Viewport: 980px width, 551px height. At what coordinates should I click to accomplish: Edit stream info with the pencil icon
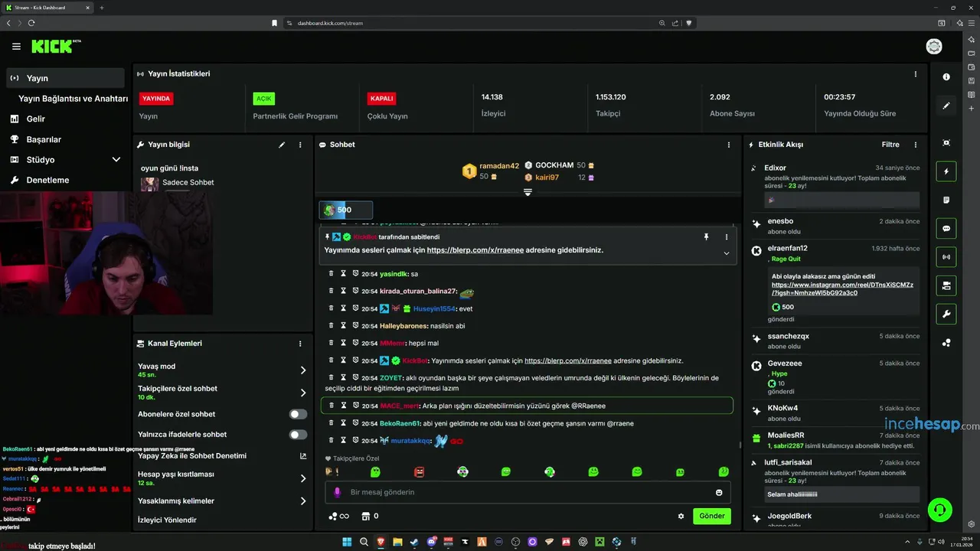click(x=282, y=145)
